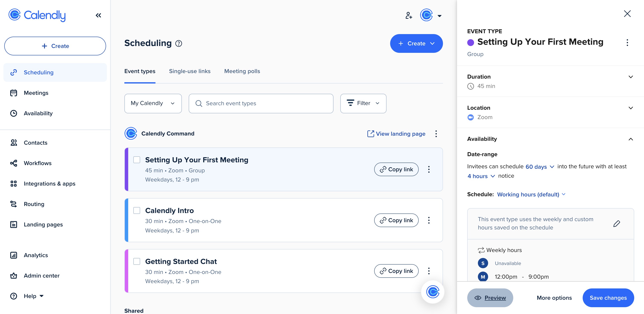Expand the Duration section
The width and height of the screenshot is (644, 314).
pyautogui.click(x=631, y=77)
